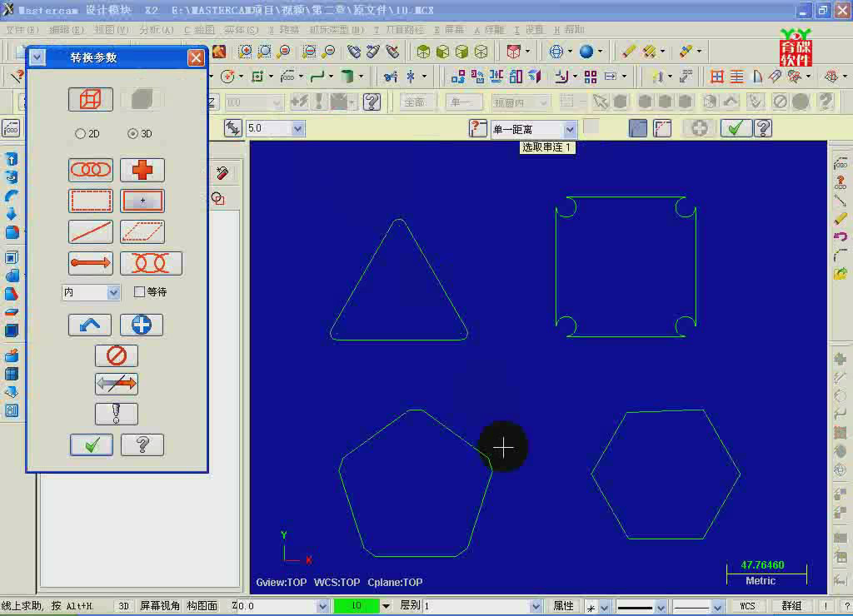The height and width of the screenshot is (616, 853).
Task: Tick the 等待 checkbox
Action: 139,292
